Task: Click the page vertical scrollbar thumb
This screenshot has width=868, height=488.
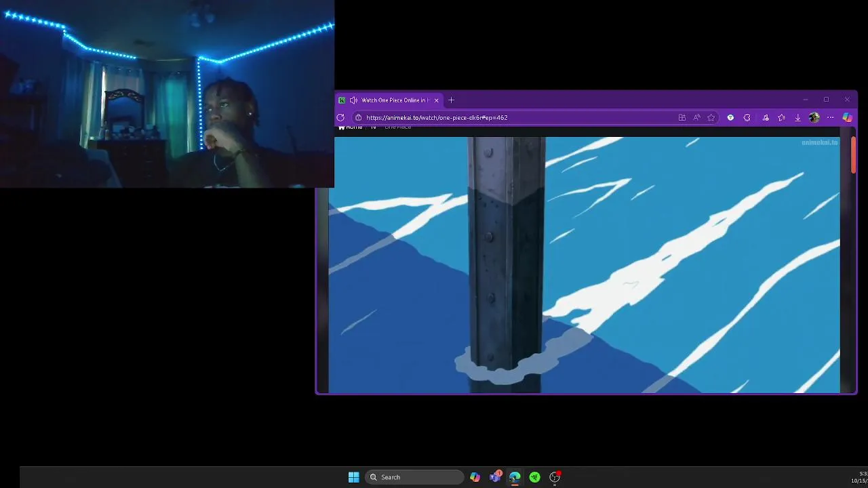Action: (853, 155)
